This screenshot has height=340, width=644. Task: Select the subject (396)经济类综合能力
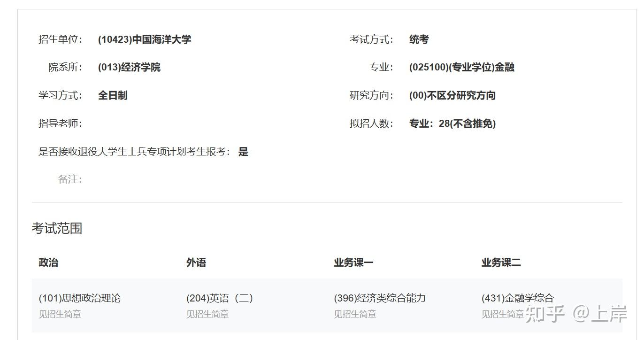(x=380, y=298)
